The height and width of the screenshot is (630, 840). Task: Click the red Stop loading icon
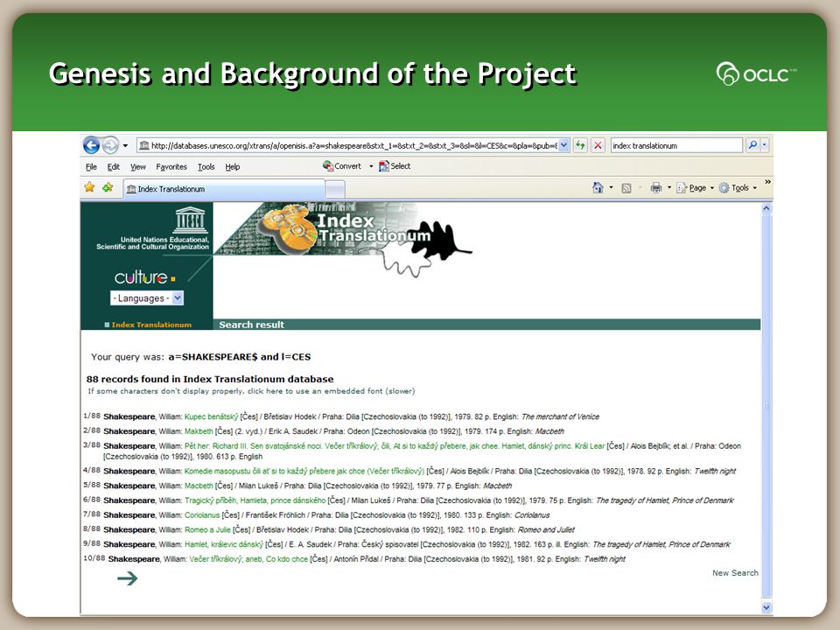tap(598, 145)
